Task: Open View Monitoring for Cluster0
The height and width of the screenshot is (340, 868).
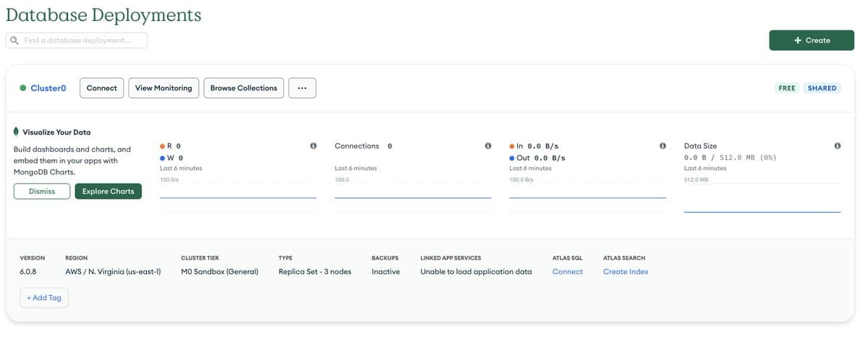Action: [x=163, y=88]
